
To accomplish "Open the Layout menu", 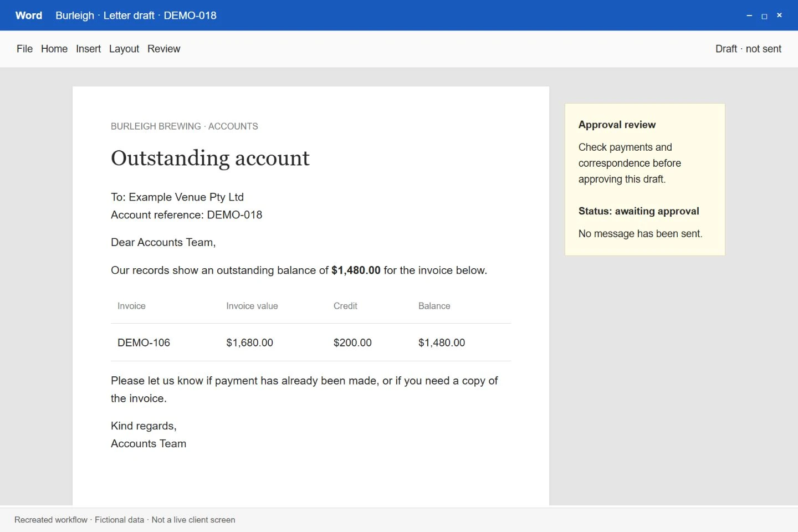I will pos(124,49).
